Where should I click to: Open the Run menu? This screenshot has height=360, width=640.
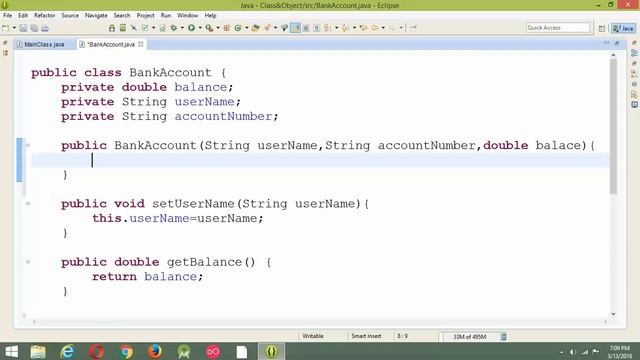(x=166, y=16)
